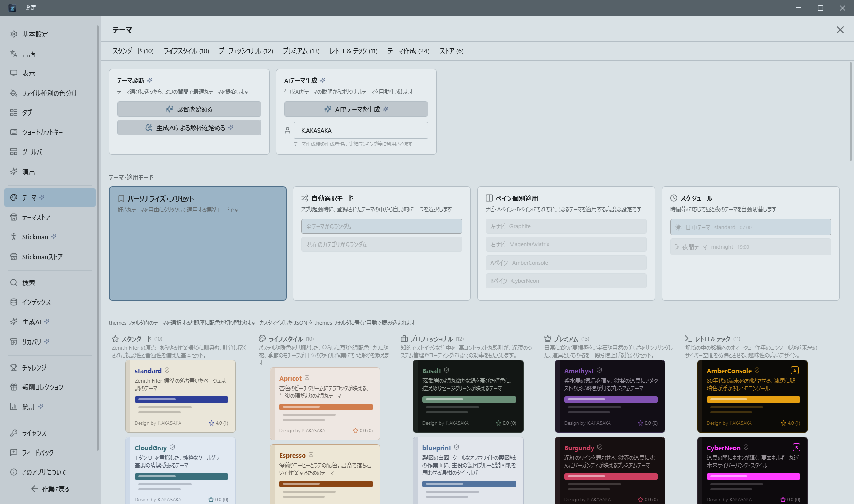Image resolution: width=854 pixels, height=504 pixels.
Task: Click the key icon beside ライセンス
Action: [14, 433]
